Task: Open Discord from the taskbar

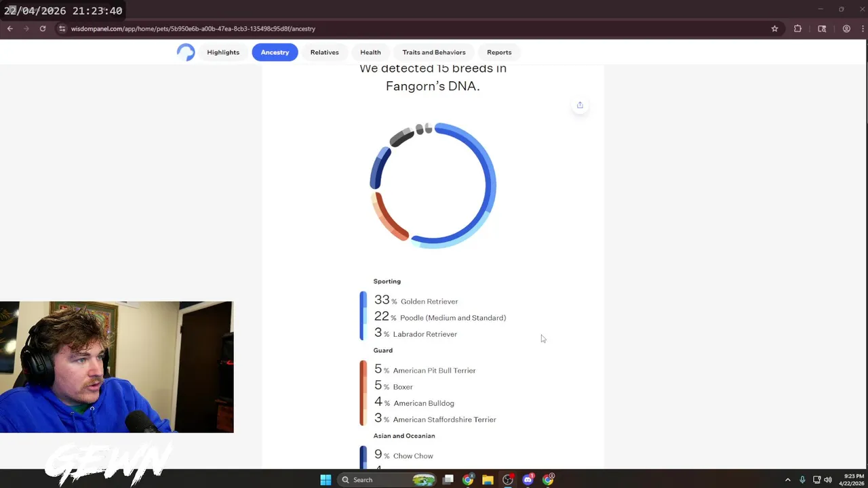Action: click(x=528, y=480)
